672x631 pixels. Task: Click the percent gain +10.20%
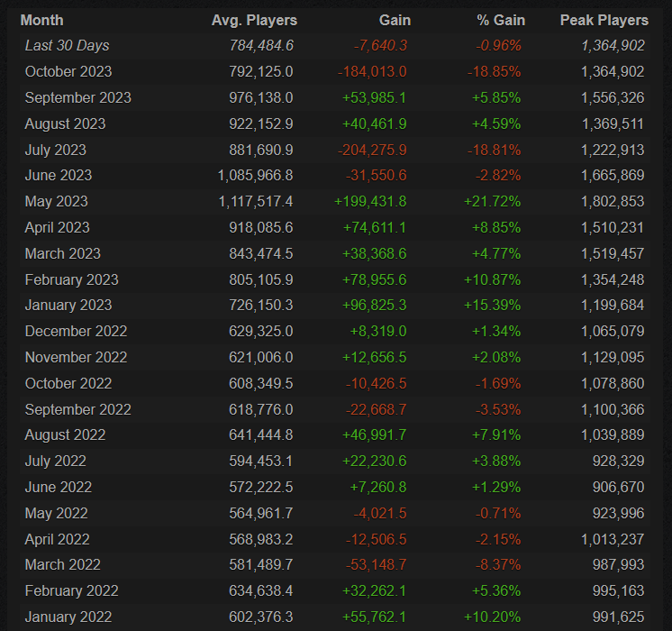[493, 617]
